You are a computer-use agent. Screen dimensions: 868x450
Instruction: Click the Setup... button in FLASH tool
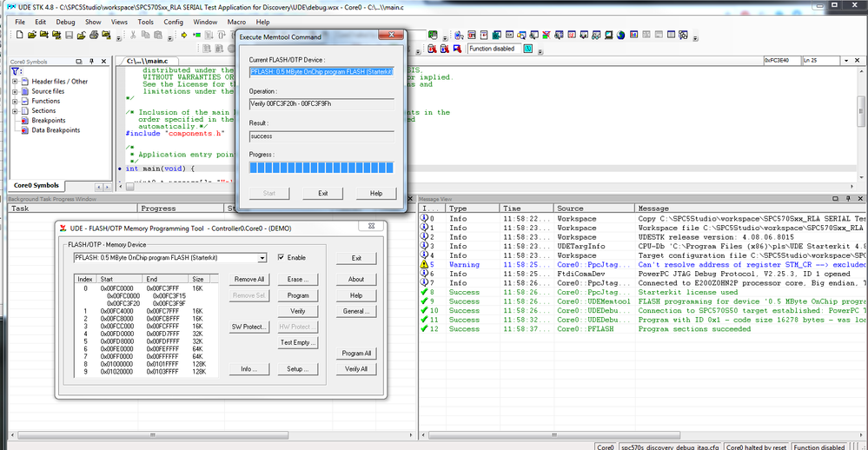point(298,368)
